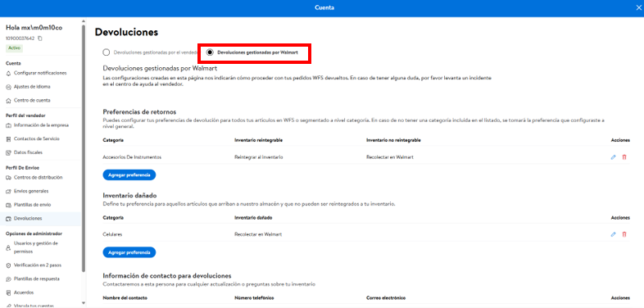
Task: Open Ajustes de idioma
Action: click(33, 87)
